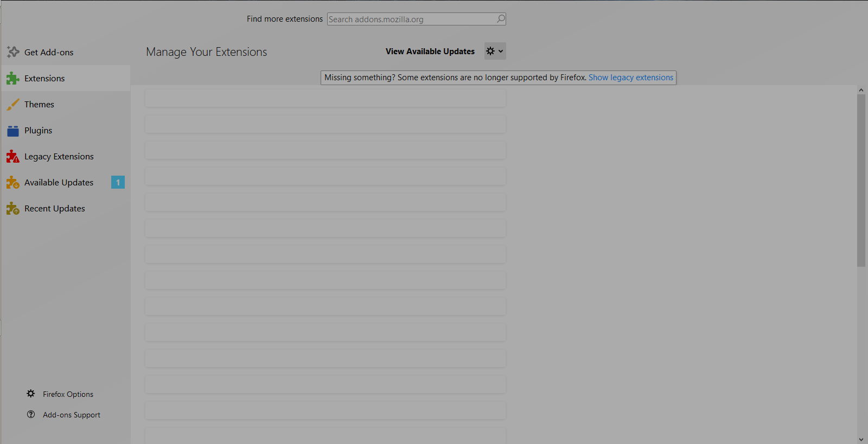Image resolution: width=868 pixels, height=444 pixels.
Task: Select the Extensions category
Action: 65,78
